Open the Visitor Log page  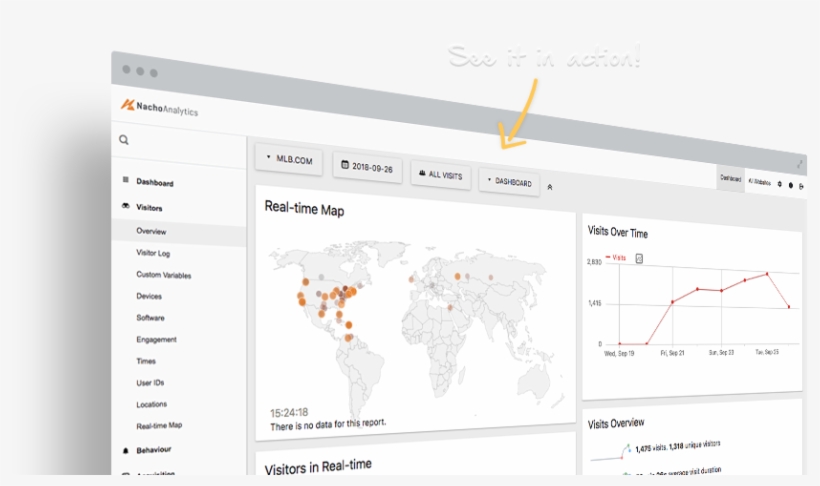153,253
